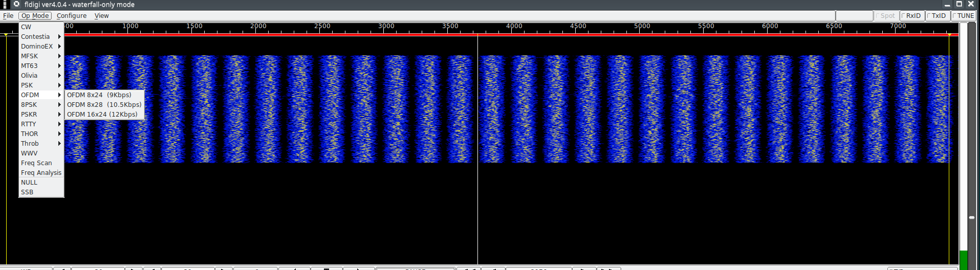The width and height of the screenshot is (980, 270).
Task: Select SSB mode
Action: click(x=41, y=192)
